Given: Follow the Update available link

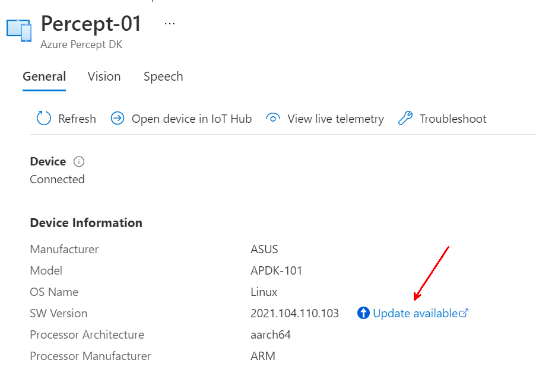Looking at the screenshot, I should 415,313.
